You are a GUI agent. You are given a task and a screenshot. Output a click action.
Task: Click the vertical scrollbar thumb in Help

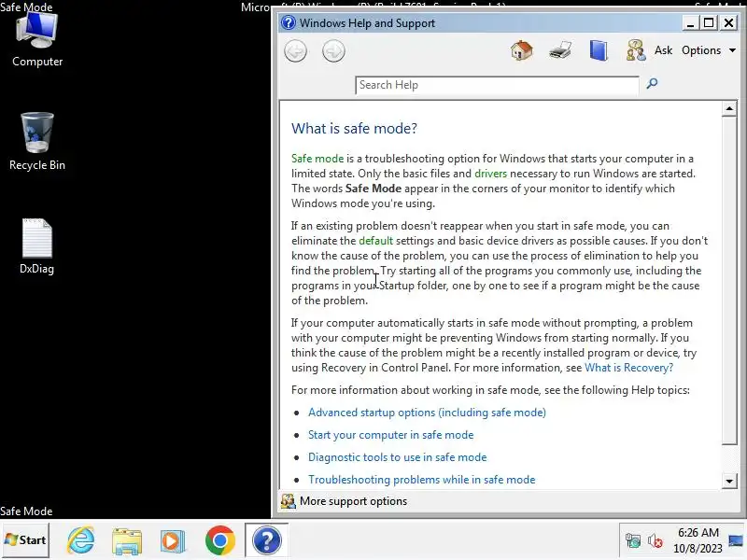pyautogui.click(x=729, y=281)
